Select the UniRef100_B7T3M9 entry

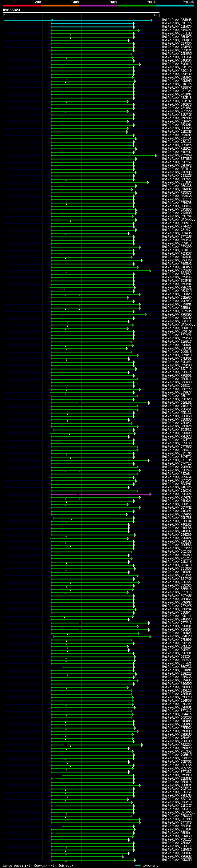[x=177, y=819]
